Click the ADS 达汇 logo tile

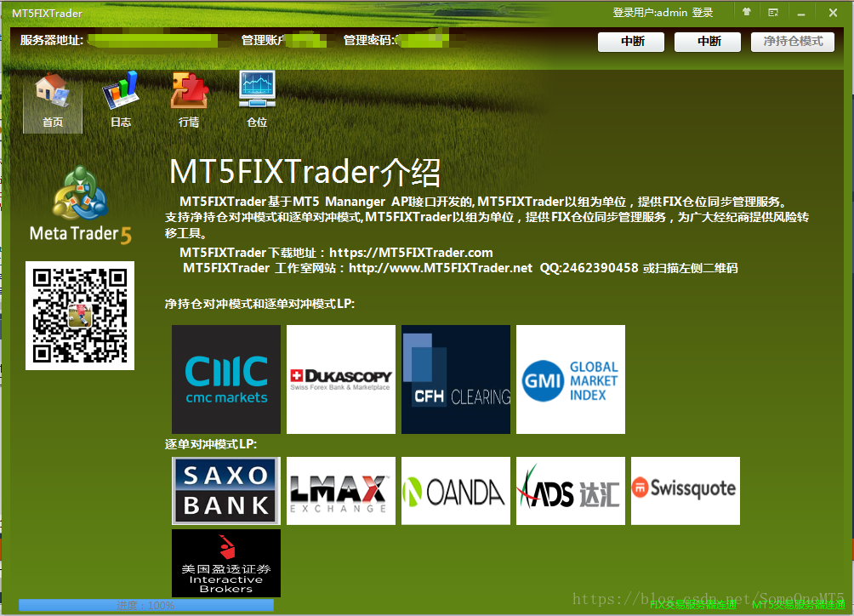(x=571, y=491)
